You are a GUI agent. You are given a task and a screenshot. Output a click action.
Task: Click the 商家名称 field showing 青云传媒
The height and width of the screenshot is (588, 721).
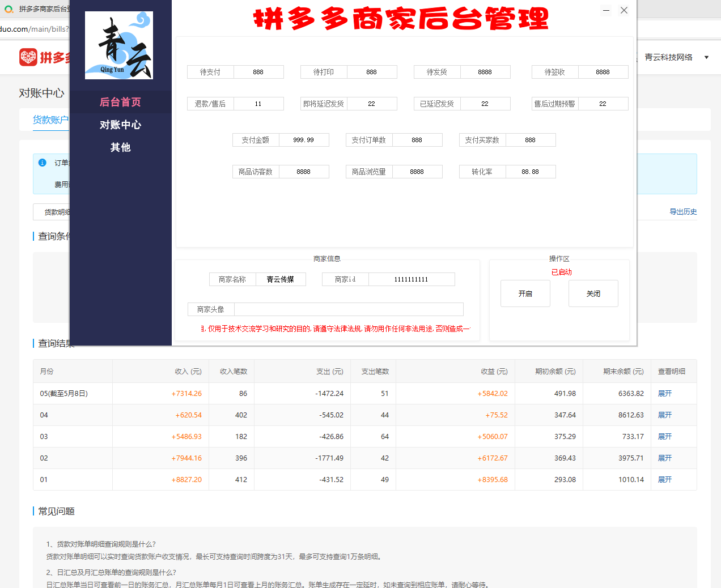281,279
